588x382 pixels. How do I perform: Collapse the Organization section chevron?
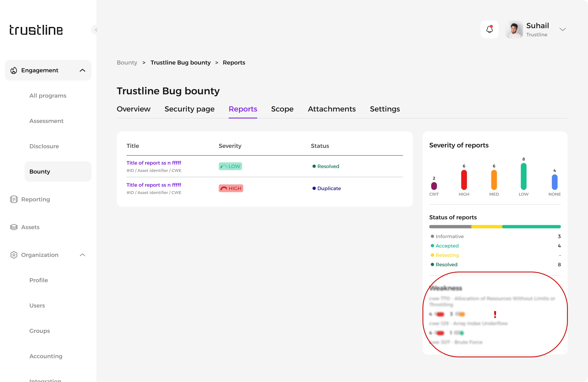pyautogui.click(x=82, y=255)
